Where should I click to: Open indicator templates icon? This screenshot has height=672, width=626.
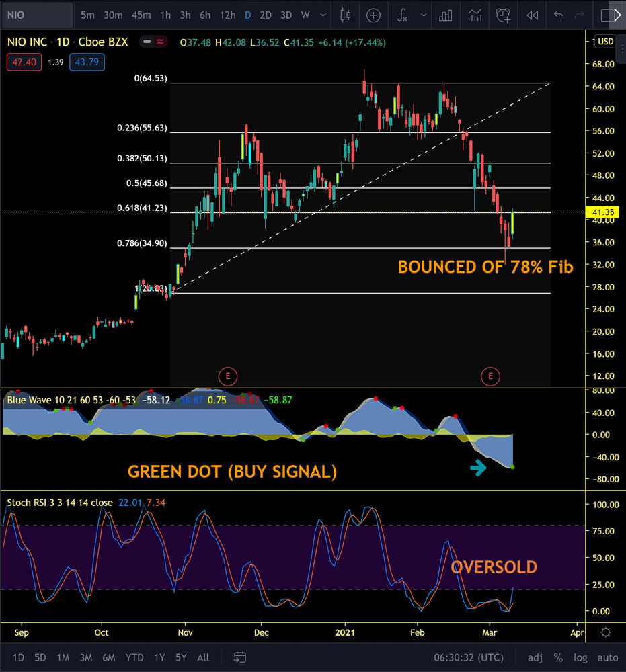[475, 15]
